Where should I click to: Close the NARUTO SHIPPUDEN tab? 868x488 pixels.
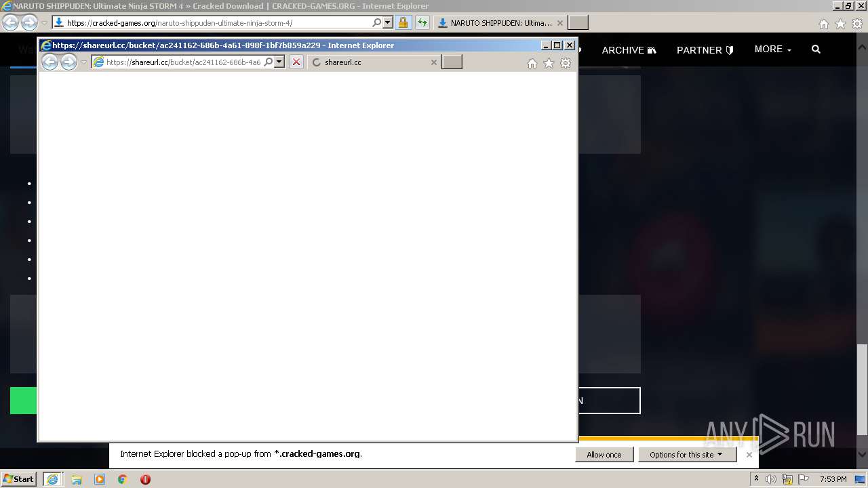click(x=559, y=23)
